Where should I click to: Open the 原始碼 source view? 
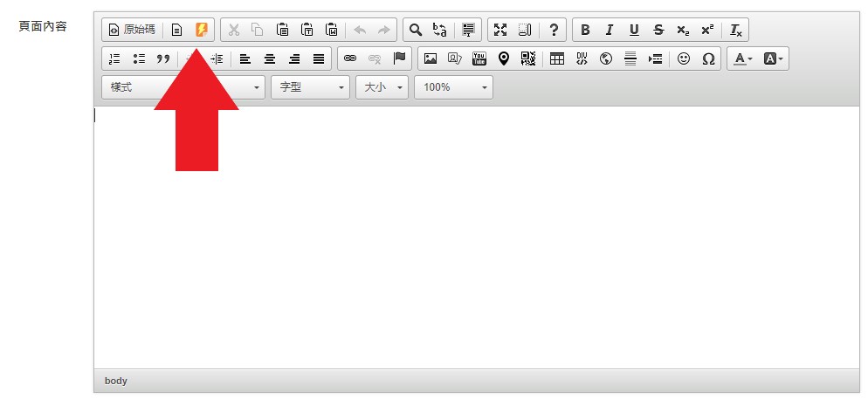click(132, 30)
